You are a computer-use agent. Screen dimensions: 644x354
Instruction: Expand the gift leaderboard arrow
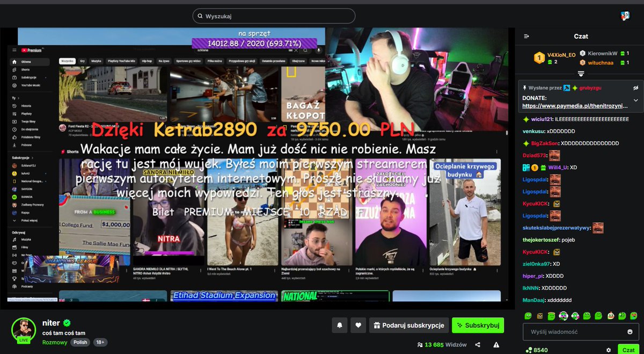581,74
